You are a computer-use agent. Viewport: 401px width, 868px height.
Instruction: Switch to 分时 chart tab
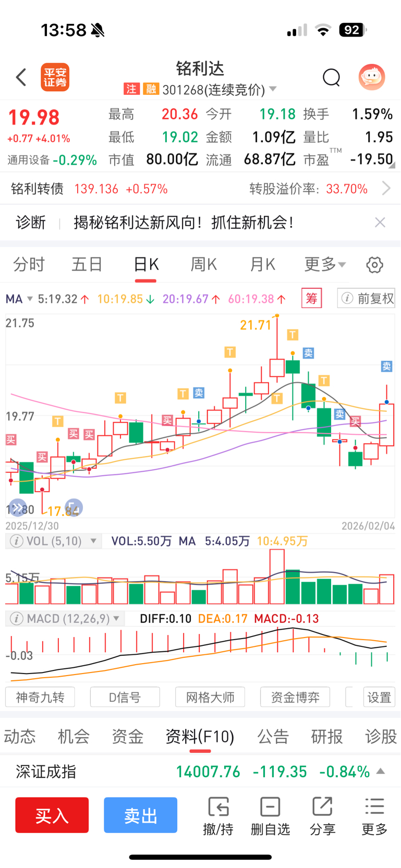click(x=29, y=264)
